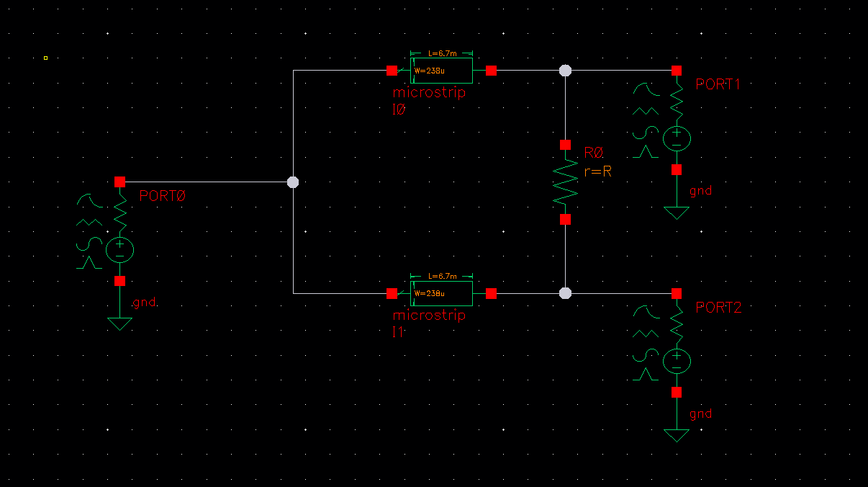The height and width of the screenshot is (487, 868).
Task: Click the output pin of microstrip I0
Action: (x=491, y=71)
